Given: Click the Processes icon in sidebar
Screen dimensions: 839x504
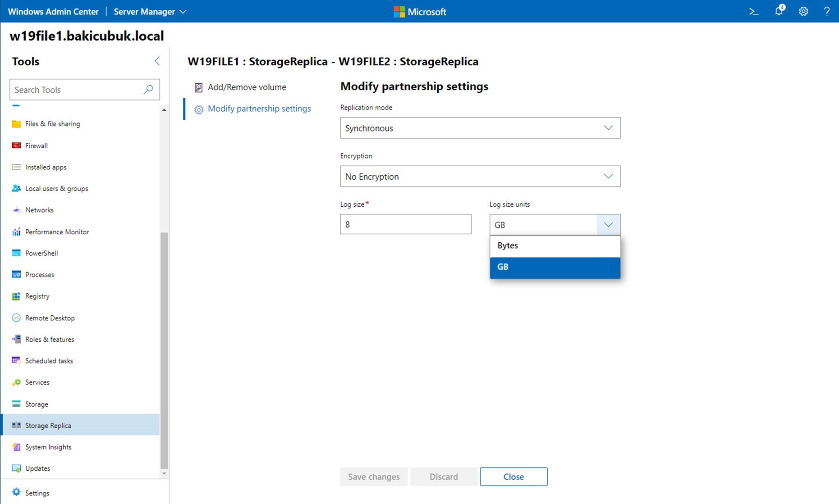Looking at the screenshot, I should click(x=16, y=274).
